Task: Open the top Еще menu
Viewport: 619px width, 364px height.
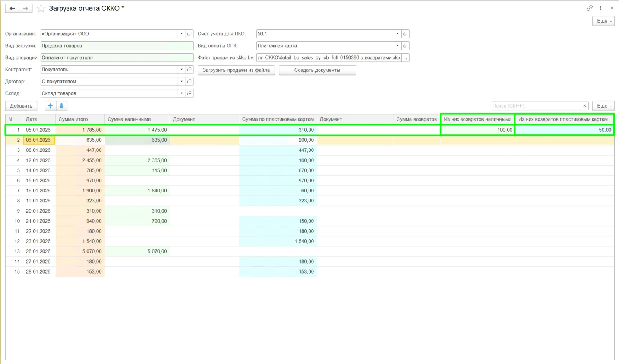Action: [603, 21]
